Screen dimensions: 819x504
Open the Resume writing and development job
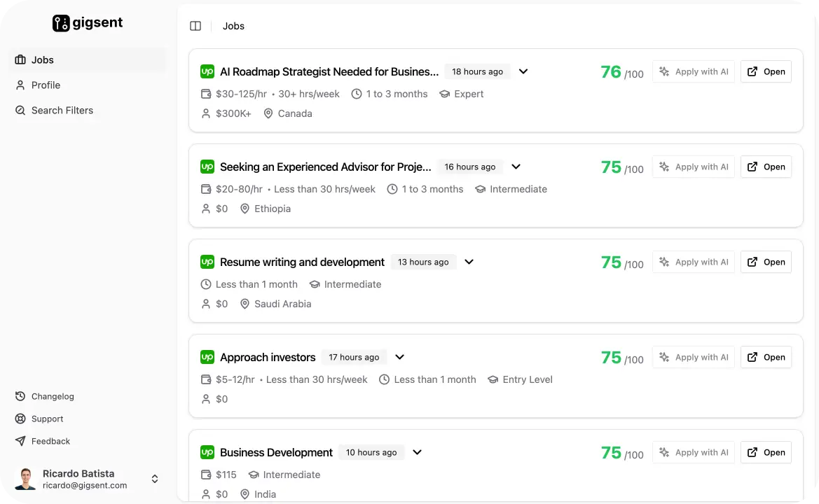pos(766,262)
